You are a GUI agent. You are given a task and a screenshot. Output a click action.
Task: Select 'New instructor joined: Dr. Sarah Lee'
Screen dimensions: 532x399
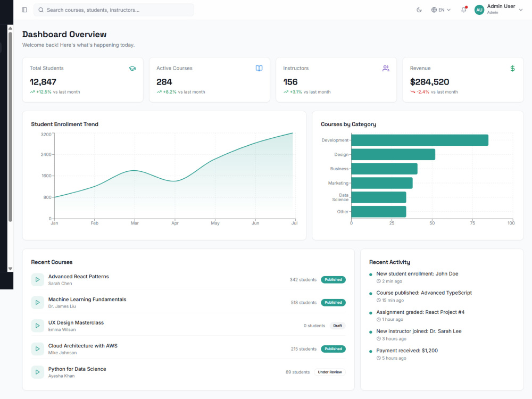(419, 331)
